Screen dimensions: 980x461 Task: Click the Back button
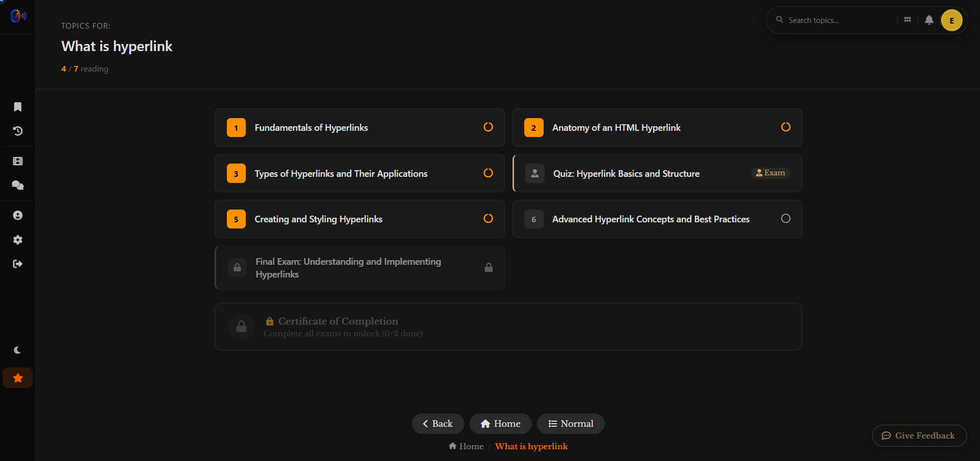(x=438, y=424)
